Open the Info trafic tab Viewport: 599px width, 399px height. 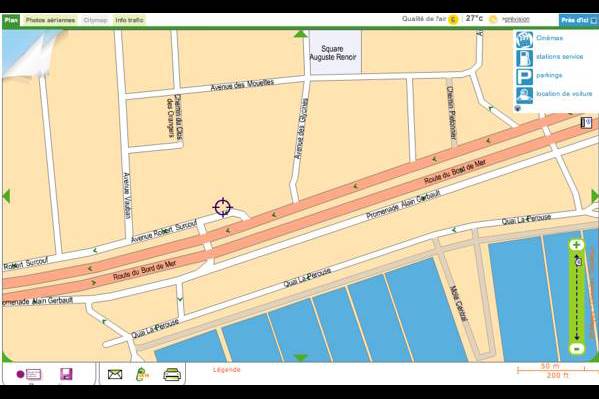coord(129,20)
